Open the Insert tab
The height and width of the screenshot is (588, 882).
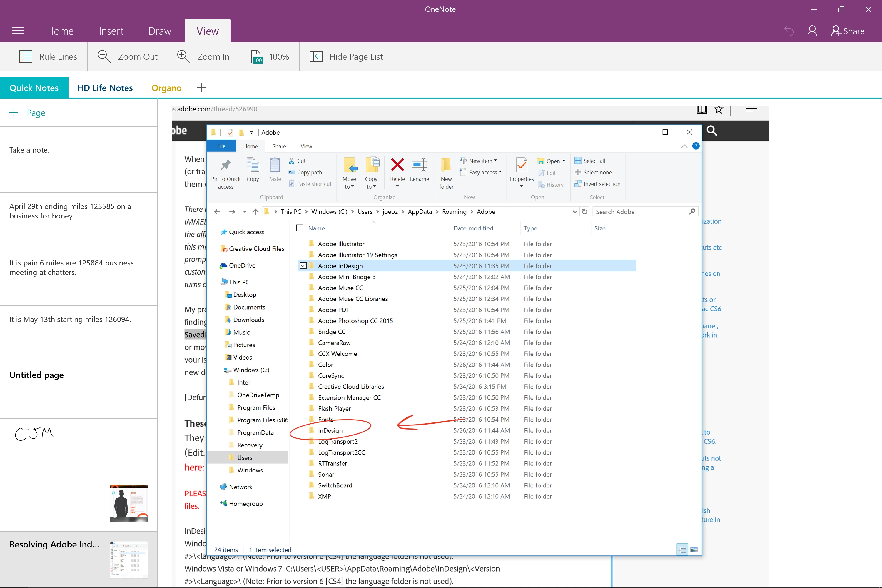pos(111,31)
